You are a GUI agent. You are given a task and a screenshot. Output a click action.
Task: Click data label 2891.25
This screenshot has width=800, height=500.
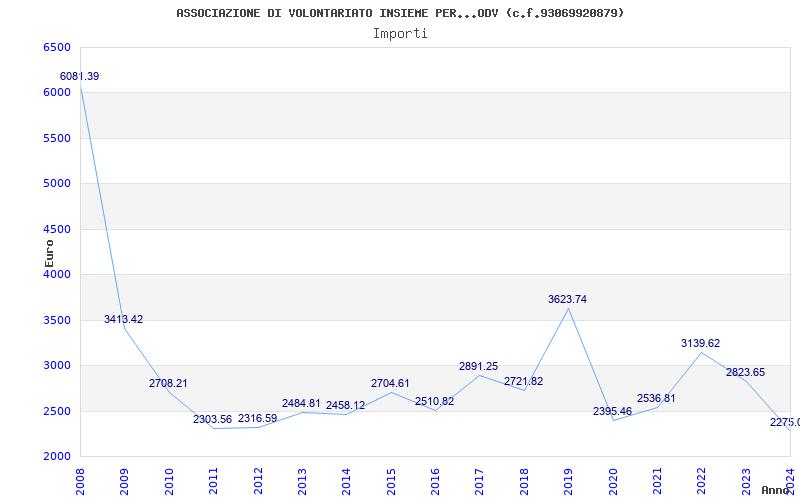[479, 366]
